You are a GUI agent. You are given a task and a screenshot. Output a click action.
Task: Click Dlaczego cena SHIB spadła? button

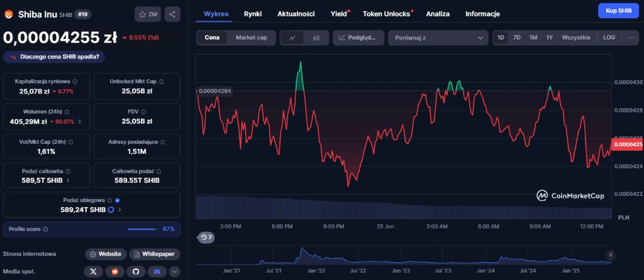tap(54, 57)
